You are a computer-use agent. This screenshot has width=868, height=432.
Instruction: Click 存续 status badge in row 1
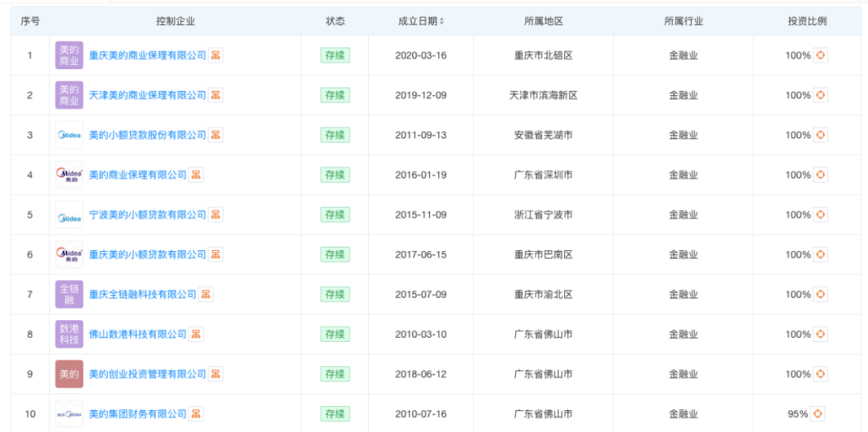[335, 56]
